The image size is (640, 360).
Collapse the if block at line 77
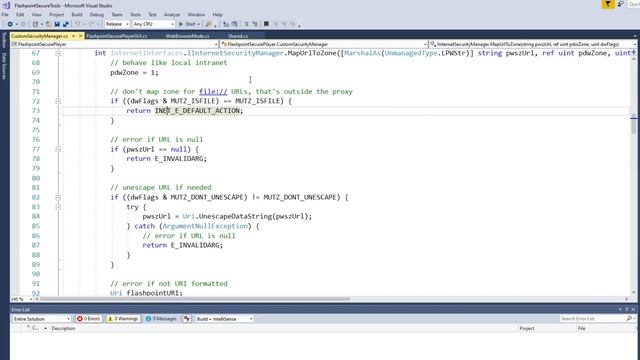pos(58,149)
